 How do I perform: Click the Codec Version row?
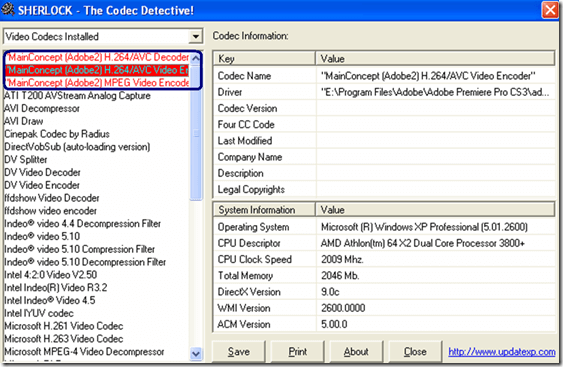(x=384, y=108)
